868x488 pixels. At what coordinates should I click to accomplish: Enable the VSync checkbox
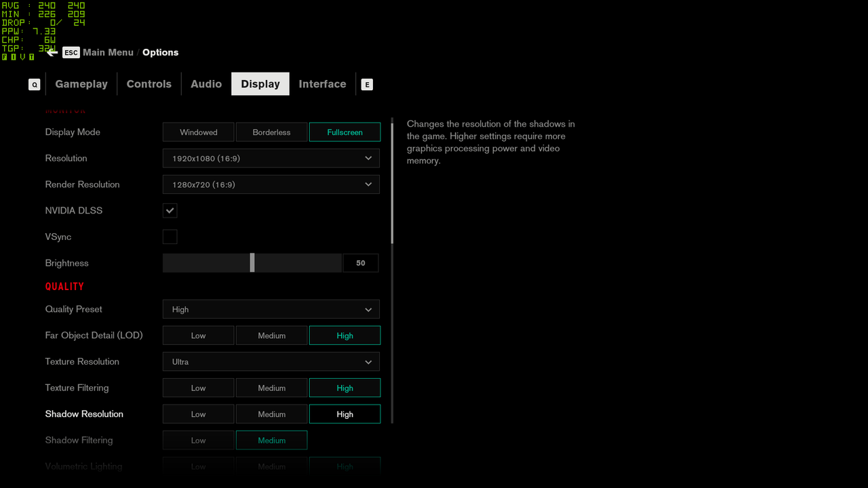click(x=170, y=237)
